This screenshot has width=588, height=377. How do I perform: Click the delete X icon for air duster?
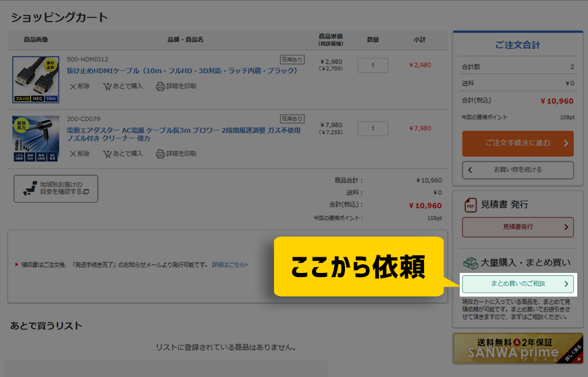(73, 154)
